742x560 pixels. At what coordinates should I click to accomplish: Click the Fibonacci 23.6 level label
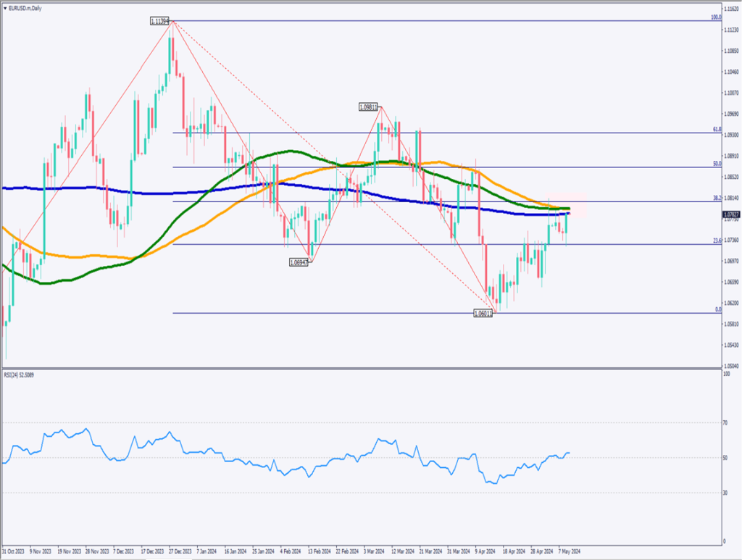point(717,241)
